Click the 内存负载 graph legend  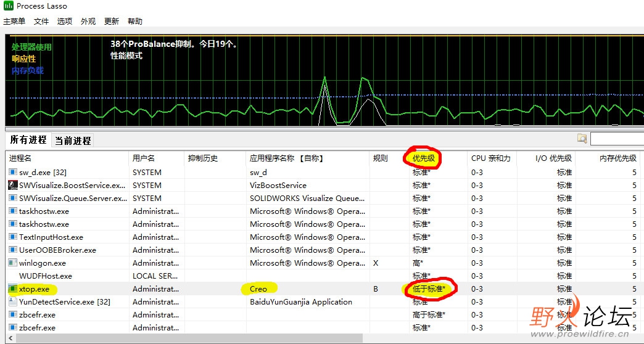coord(28,71)
